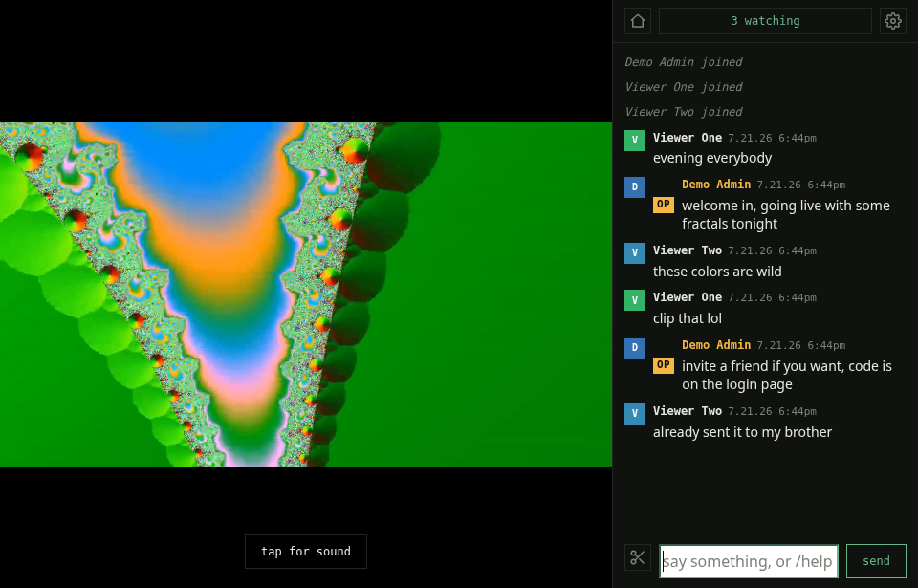Select the 'these colors are wild' message
Image resolution: width=918 pixels, height=588 pixels.
pos(717,272)
